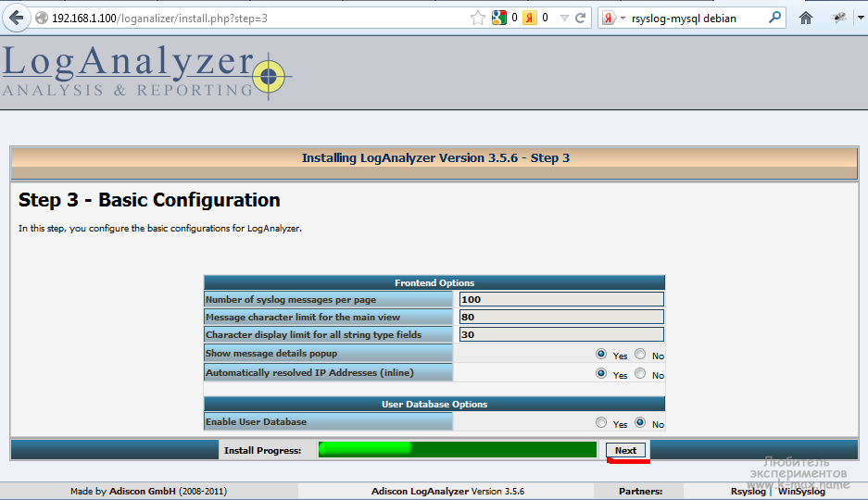Click 'Step 3 - Basic Configuration' heading
The image size is (868, 500).
click(x=149, y=200)
